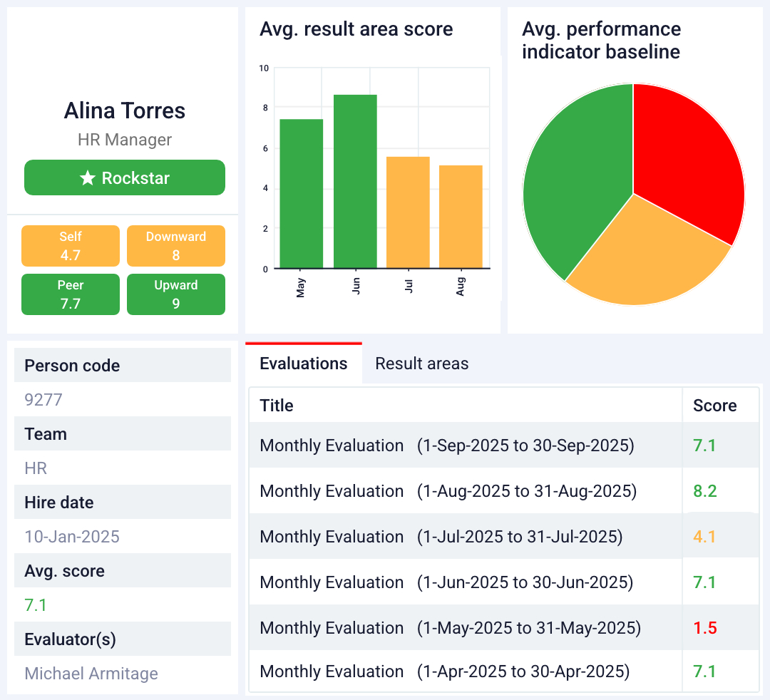Open the Peer score 7.7 tile

click(x=71, y=294)
